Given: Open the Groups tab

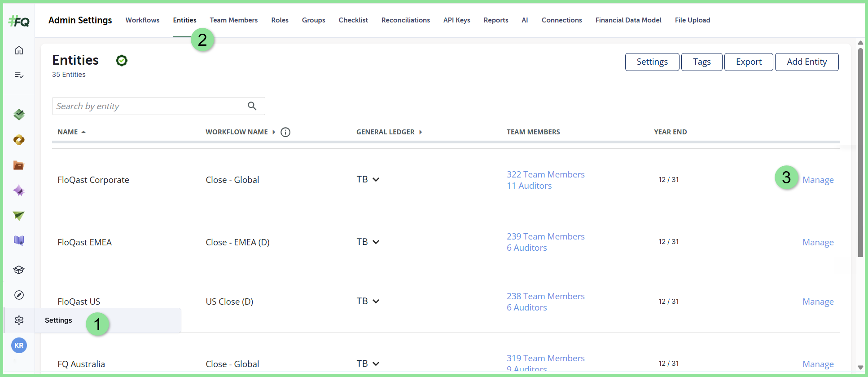Looking at the screenshot, I should (313, 20).
